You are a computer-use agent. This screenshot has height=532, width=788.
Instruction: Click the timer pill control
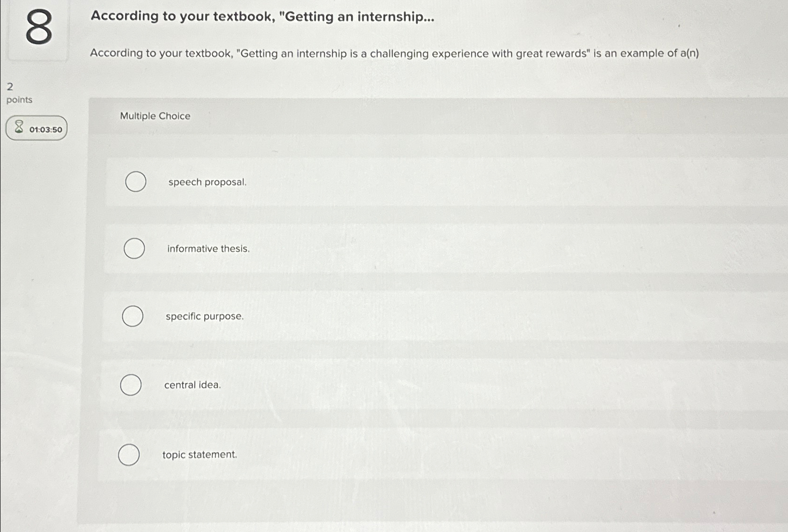36,128
